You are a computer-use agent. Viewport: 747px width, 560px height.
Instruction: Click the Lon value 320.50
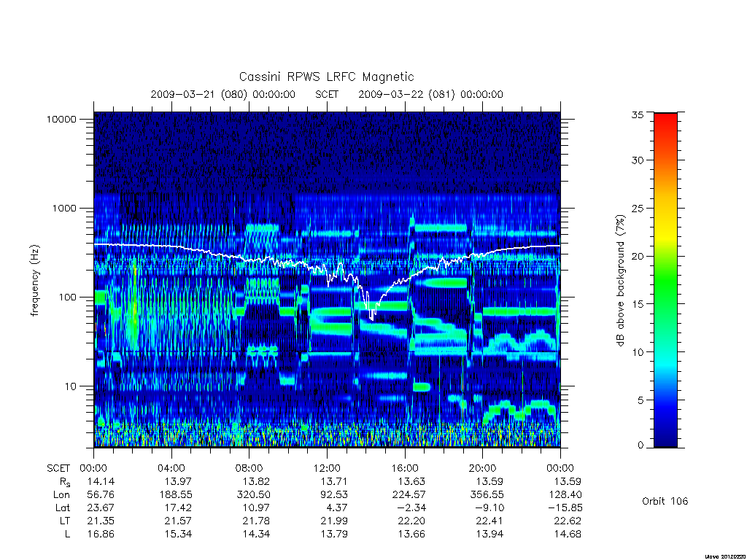(x=253, y=495)
